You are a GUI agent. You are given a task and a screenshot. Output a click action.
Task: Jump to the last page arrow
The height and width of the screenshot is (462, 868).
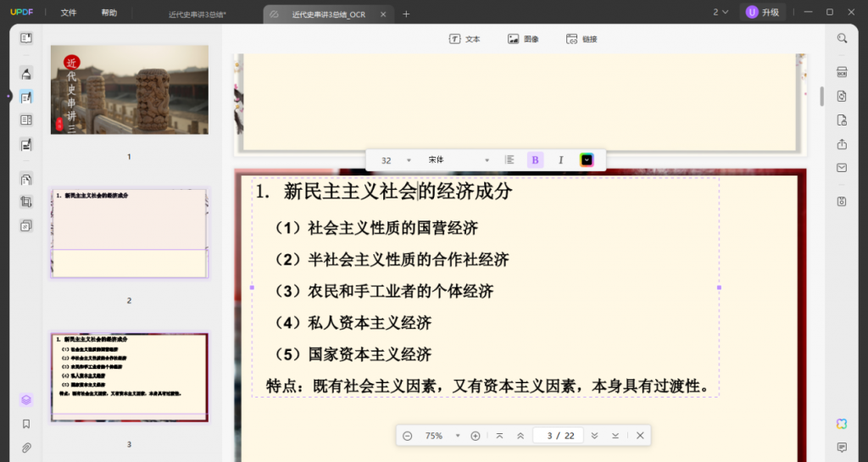coord(615,436)
